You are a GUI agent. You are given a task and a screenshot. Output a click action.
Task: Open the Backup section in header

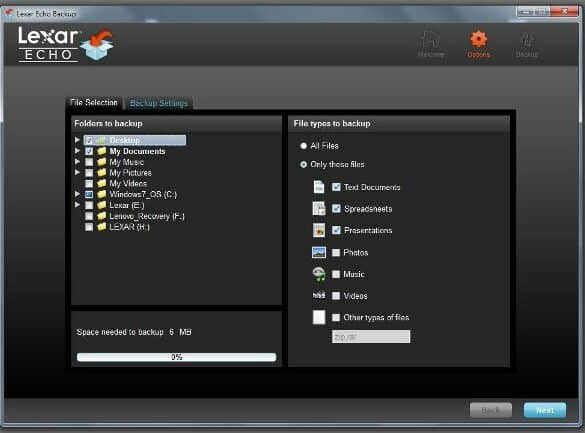pos(527,45)
